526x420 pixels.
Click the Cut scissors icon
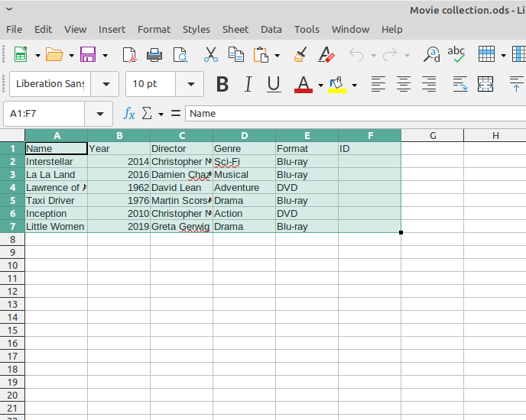coord(210,55)
